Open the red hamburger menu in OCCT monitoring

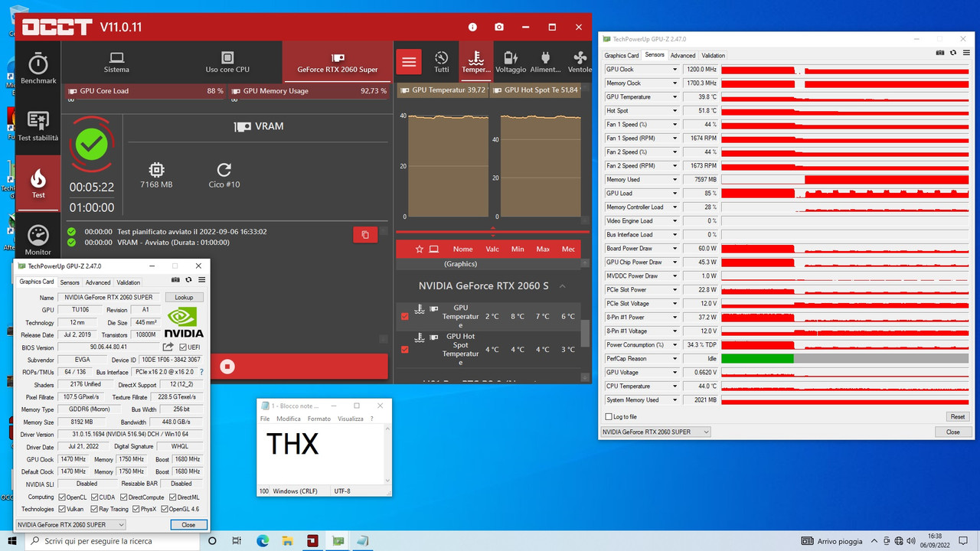[409, 62]
